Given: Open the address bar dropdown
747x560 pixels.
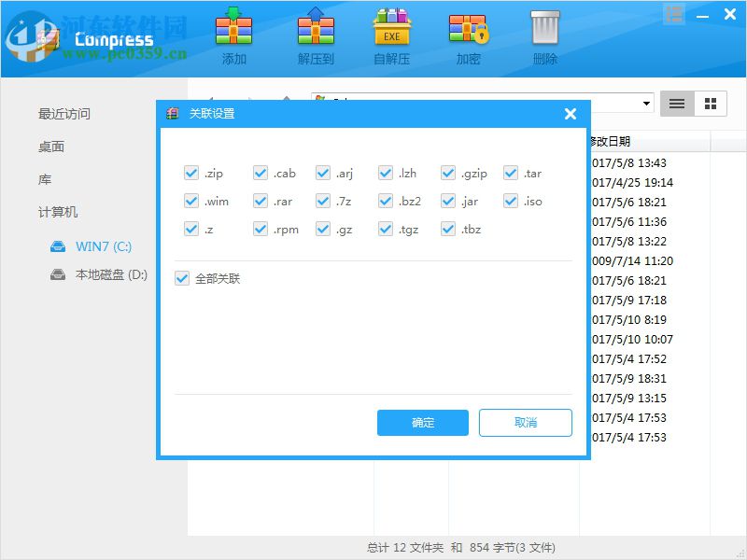Looking at the screenshot, I should [648, 104].
